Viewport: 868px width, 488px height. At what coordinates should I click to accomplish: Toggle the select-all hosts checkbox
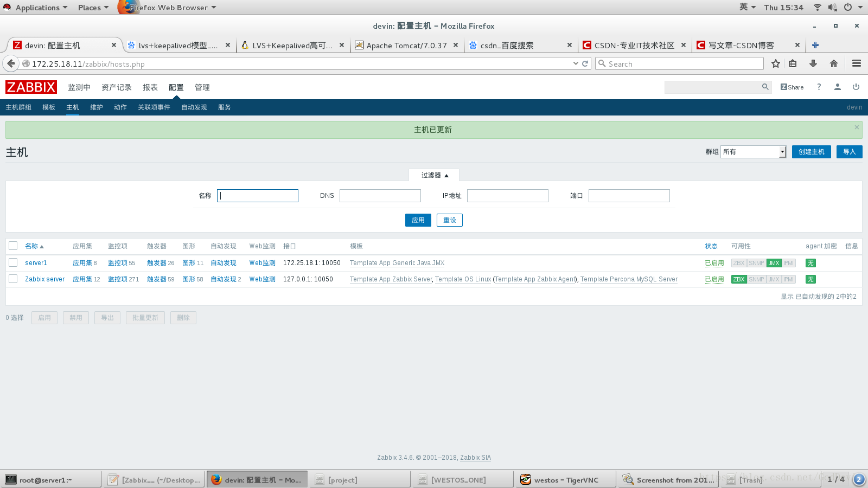coord(13,246)
